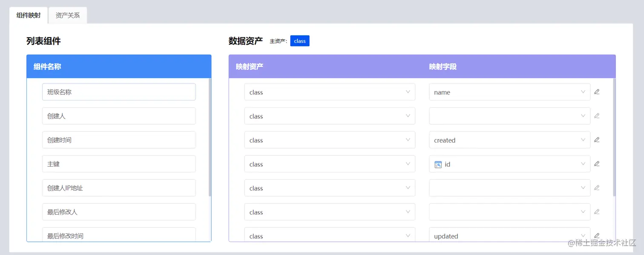Click the edit pencil directly below the id row
Image resolution: width=644 pixels, height=255 pixels.
tap(597, 188)
